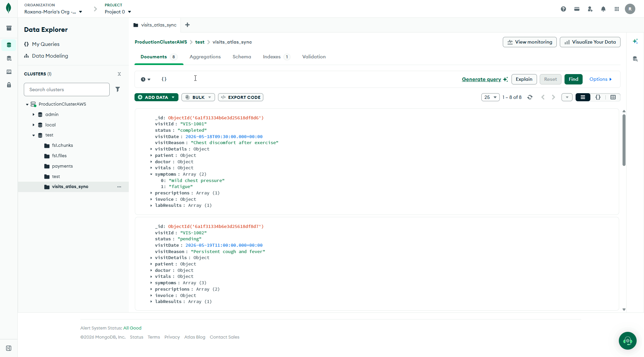Open visits_atlas_sync more options ellipsis
The width and height of the screenshot is (644, 357).
click(119, 187)
